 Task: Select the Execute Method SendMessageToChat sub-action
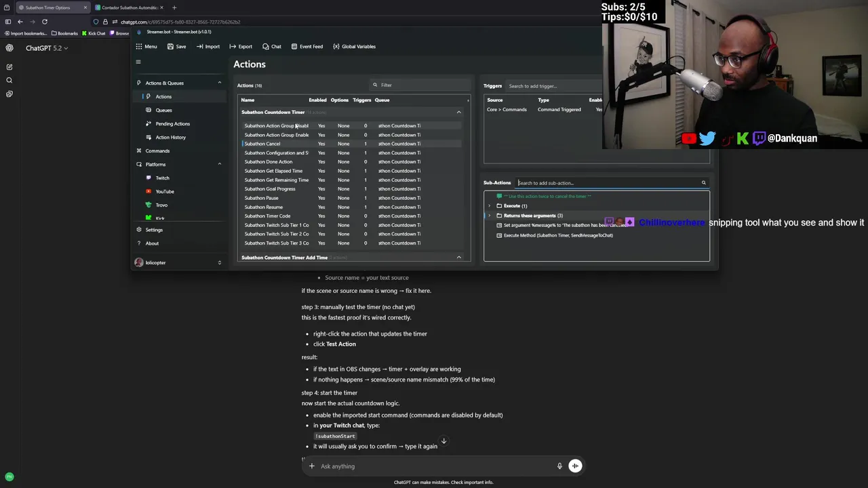pyautogui.click(x=558, y=235)
